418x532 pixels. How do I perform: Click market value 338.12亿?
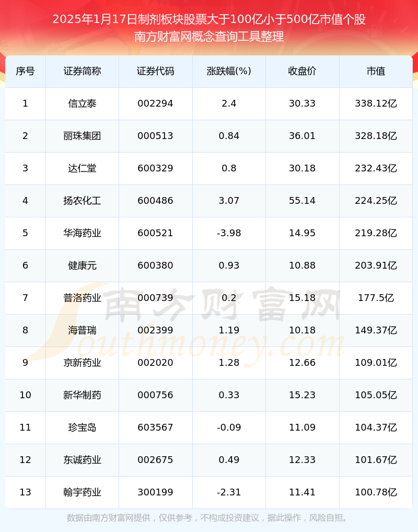[376, 103]
